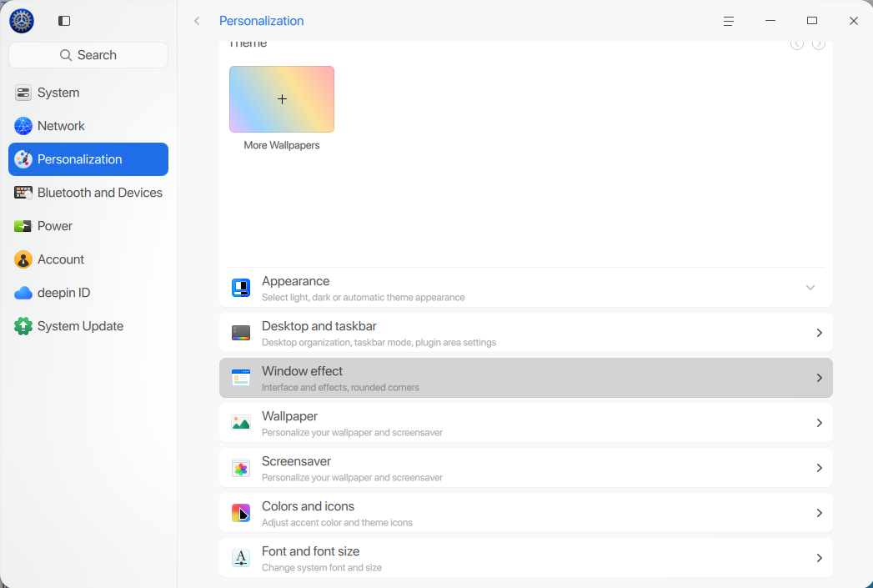
Task: Open Colors and icons chevron
Action: click(x=819, y=514)
